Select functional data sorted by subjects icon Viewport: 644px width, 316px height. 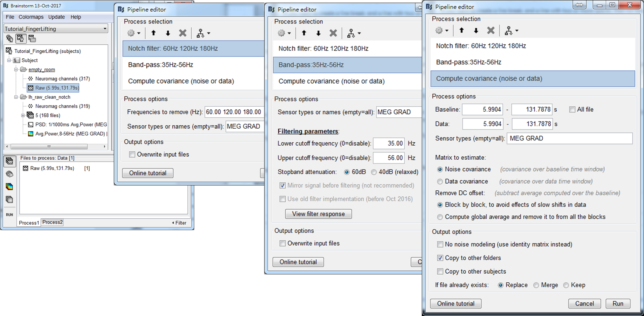[20, 39]
